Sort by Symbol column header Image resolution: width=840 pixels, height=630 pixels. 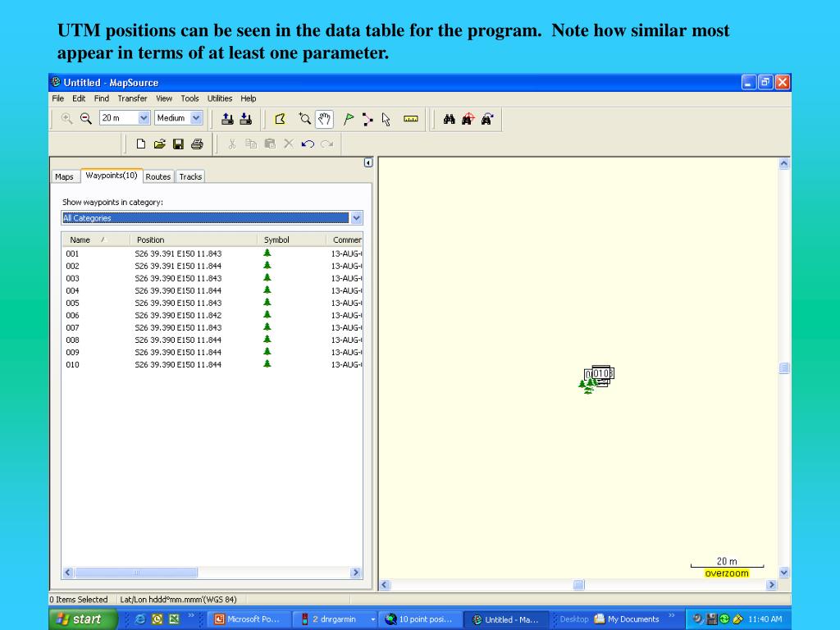(x=291, y=240)
